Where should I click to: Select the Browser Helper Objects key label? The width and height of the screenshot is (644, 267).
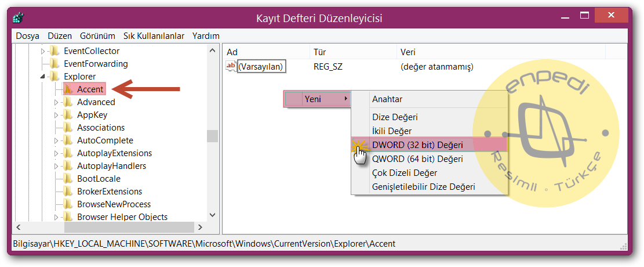pyautogui.click(x=122, y=217)
